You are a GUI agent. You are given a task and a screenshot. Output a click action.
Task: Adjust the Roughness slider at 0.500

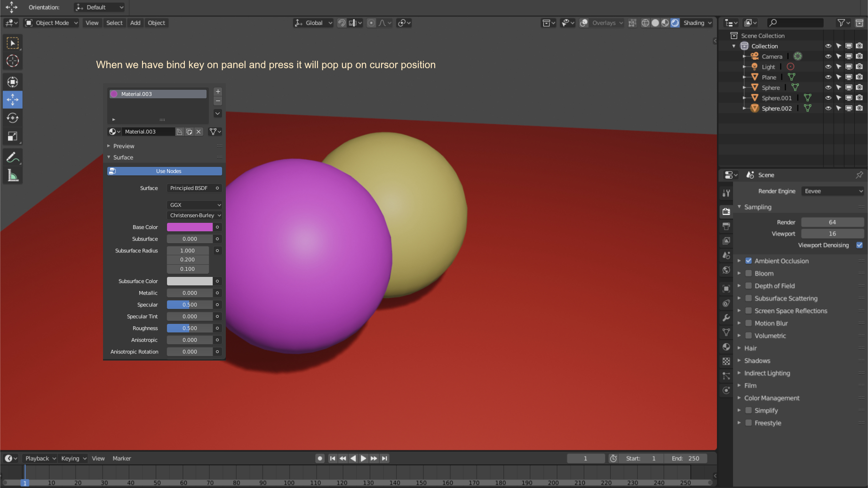(x=190, y=328)
